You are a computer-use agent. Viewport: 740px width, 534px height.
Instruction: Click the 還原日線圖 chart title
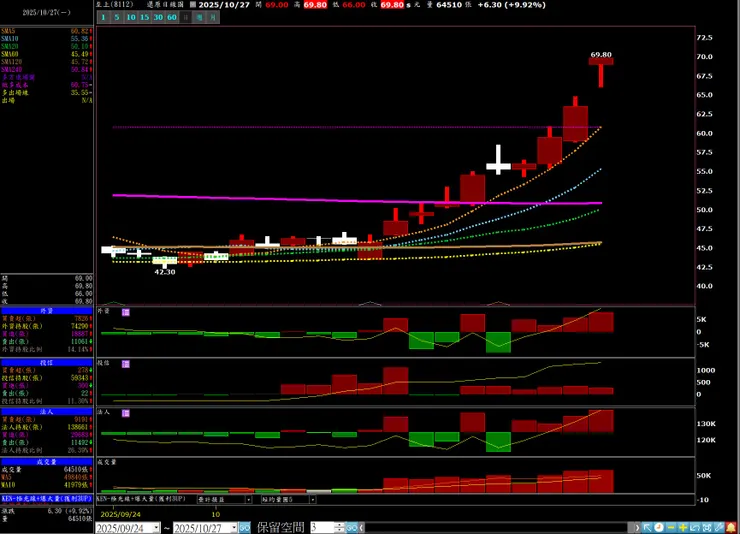coord(165,4)
